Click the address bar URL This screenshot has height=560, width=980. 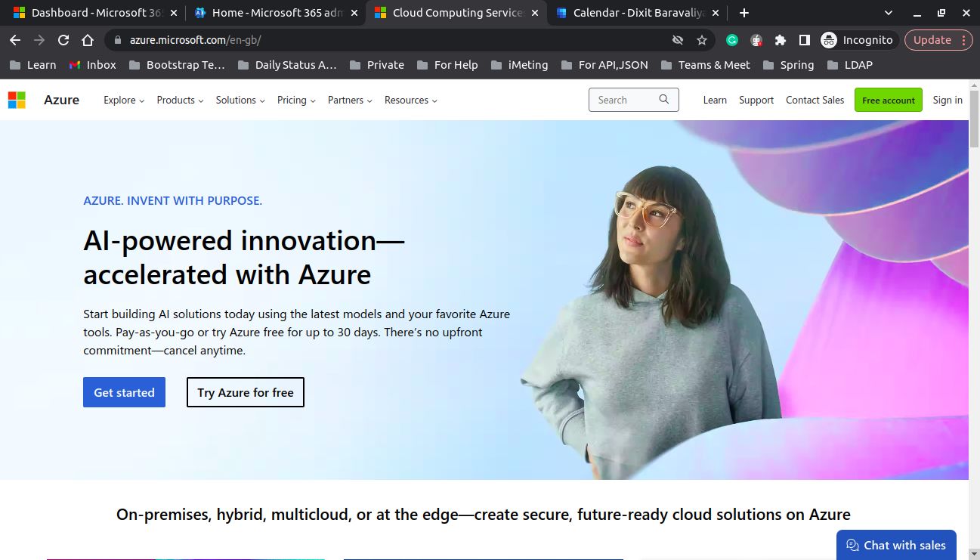click(x=195, y=40)
